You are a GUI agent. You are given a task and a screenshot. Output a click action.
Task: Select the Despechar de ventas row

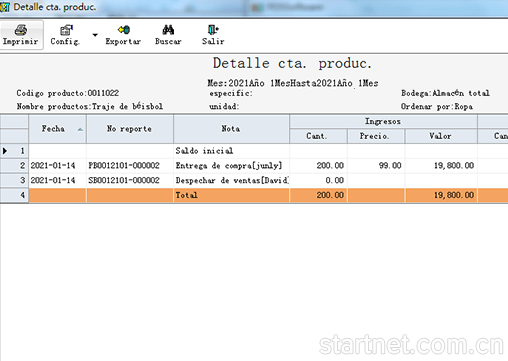coord(254,180)
